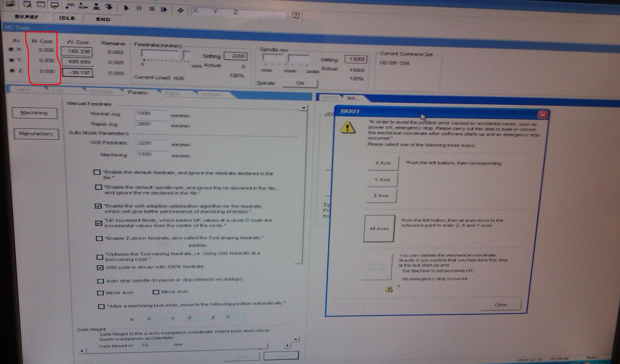Click the Stop machining square icon

click(x=152, y=9)
